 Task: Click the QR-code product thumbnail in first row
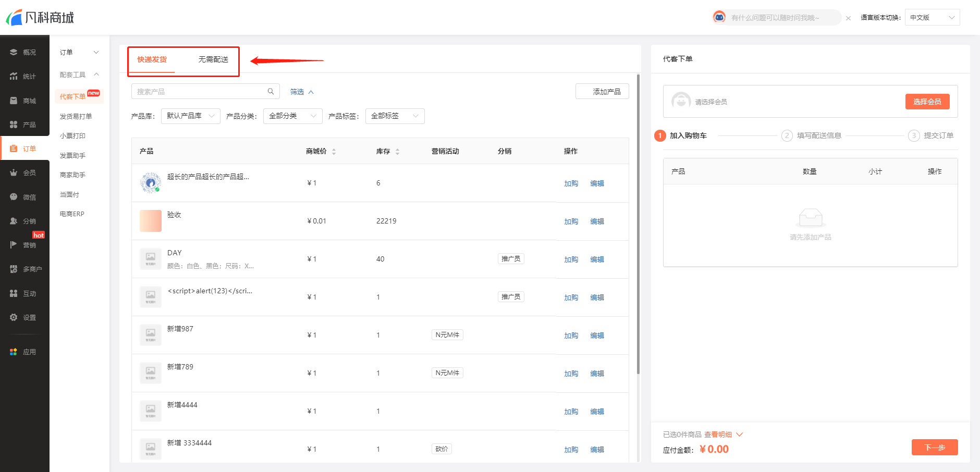pos(151,183)
